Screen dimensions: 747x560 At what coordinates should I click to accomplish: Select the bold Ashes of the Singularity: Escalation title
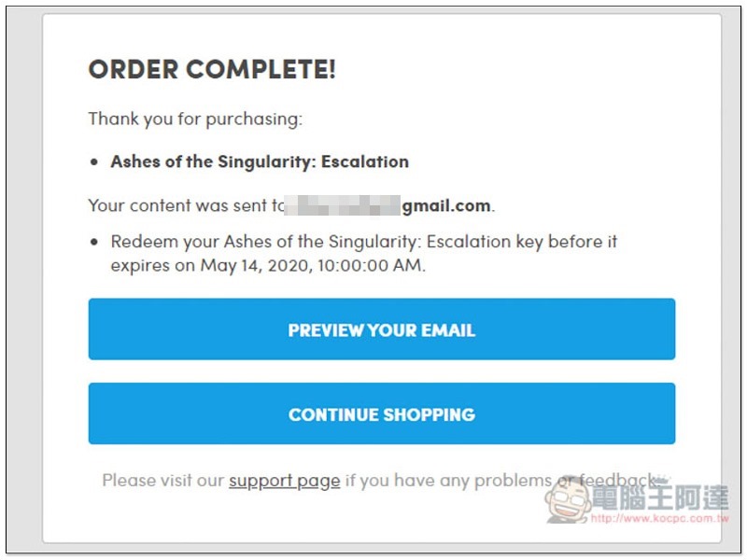click(x=260, y=161)
